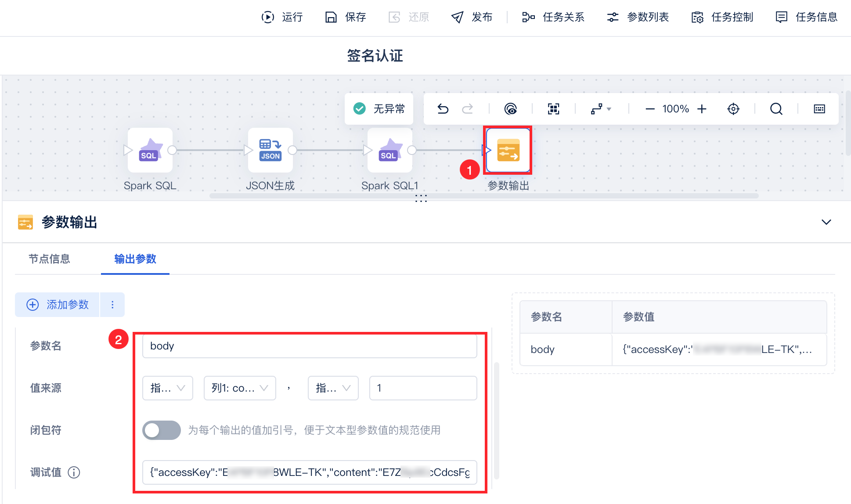
Task: Click the locate center target icon
Action: [x=733, y=109]
